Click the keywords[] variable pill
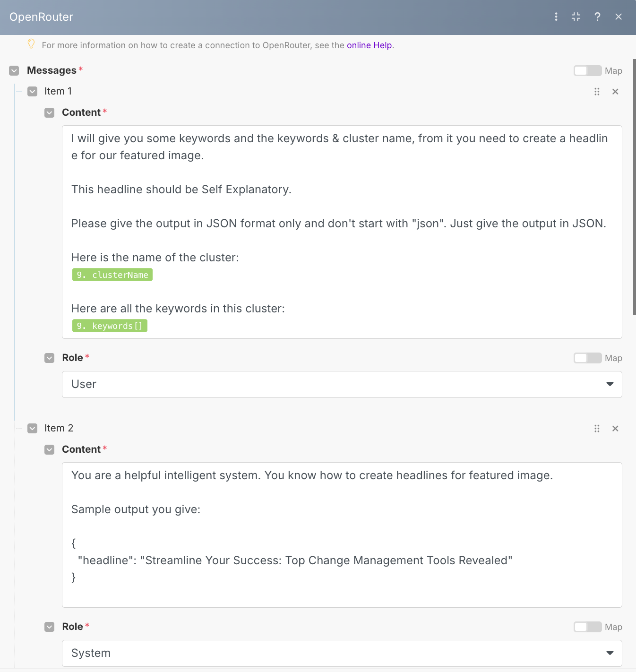636x672 pixels. (x=110, y=326)
